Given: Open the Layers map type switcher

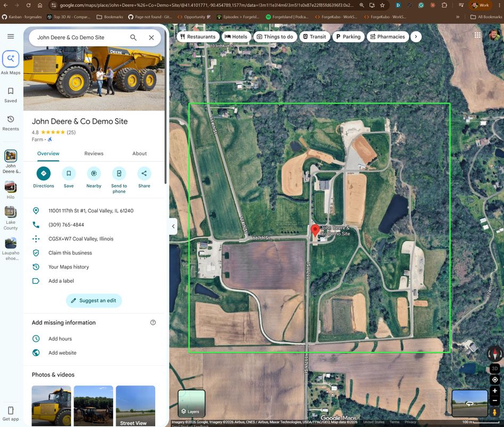Looking at the screenshot, I should coord(191,404).
